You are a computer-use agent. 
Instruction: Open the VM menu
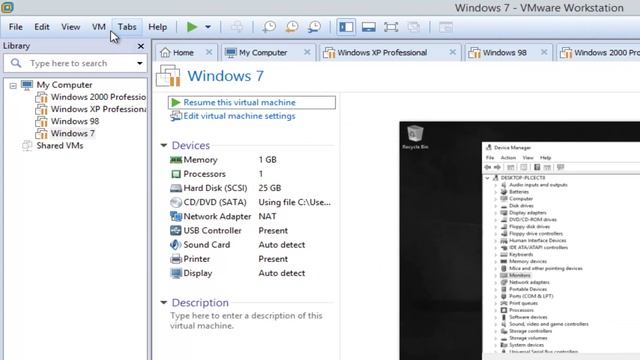point(98,27)
